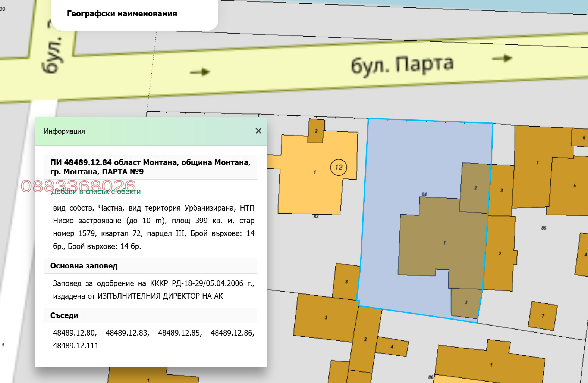Click the 'Добави в списък с обекти' link

[x=96, y=191]
